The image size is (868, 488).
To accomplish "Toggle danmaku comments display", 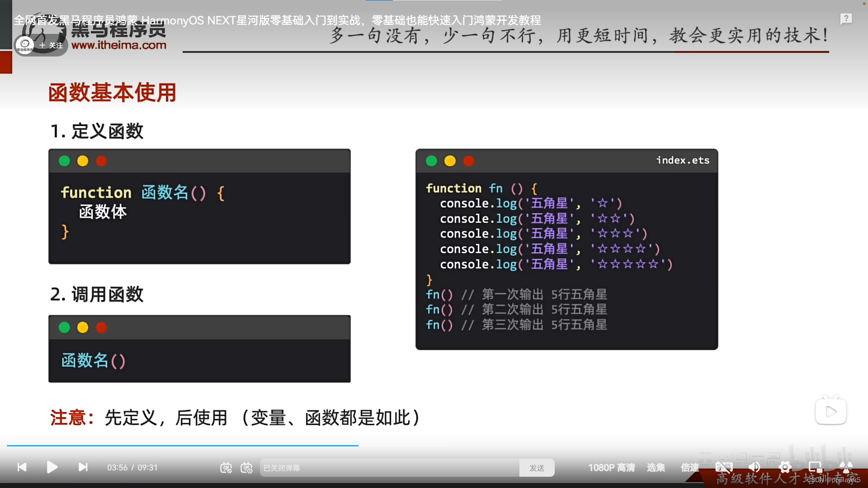I will 226,468.
